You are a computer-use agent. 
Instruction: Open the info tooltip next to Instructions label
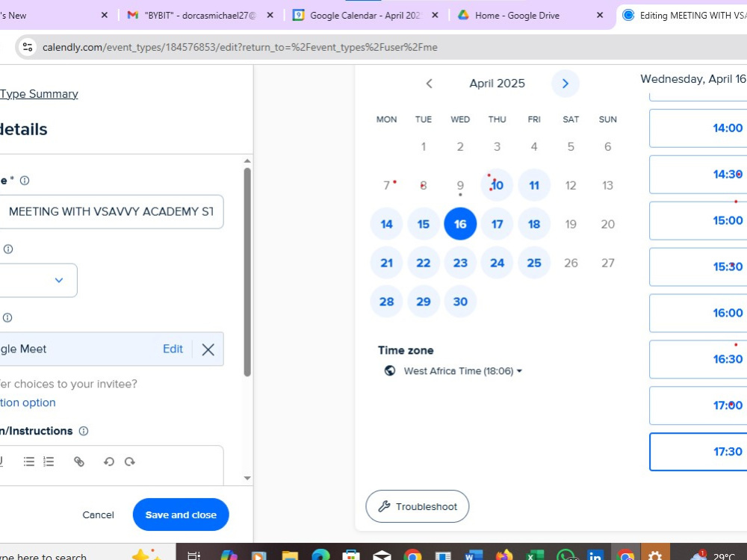[84, 431]
